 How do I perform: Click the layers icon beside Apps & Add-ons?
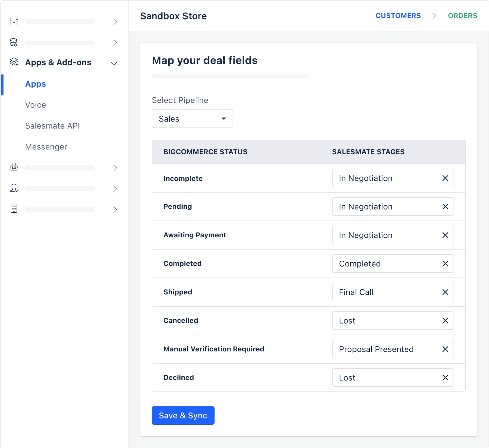(14, 62)
